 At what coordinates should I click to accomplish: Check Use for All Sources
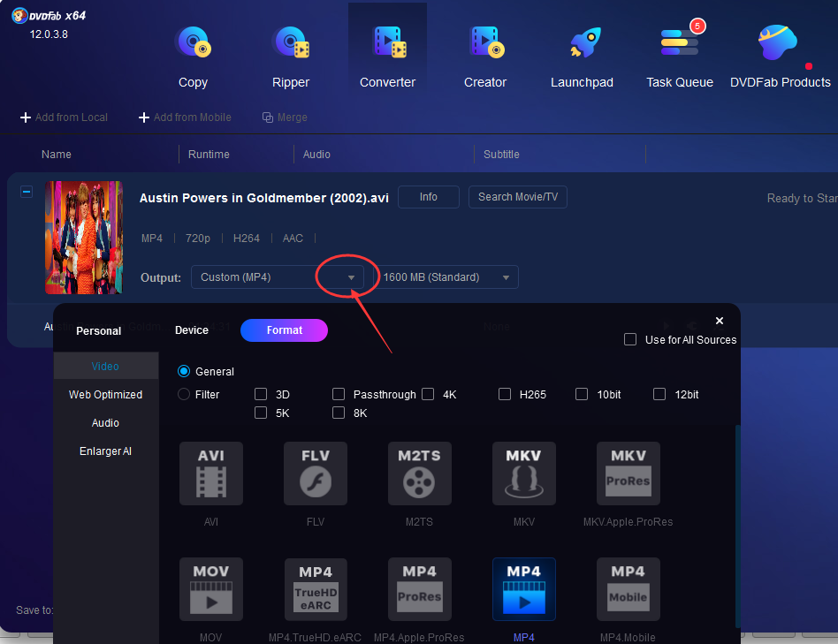(630, 339)
